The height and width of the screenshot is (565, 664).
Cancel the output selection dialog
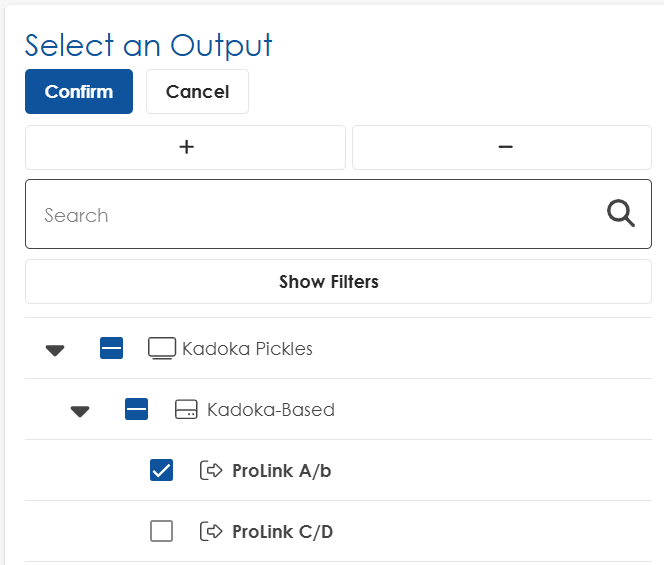pyautogui.click(x=197, y=91)
